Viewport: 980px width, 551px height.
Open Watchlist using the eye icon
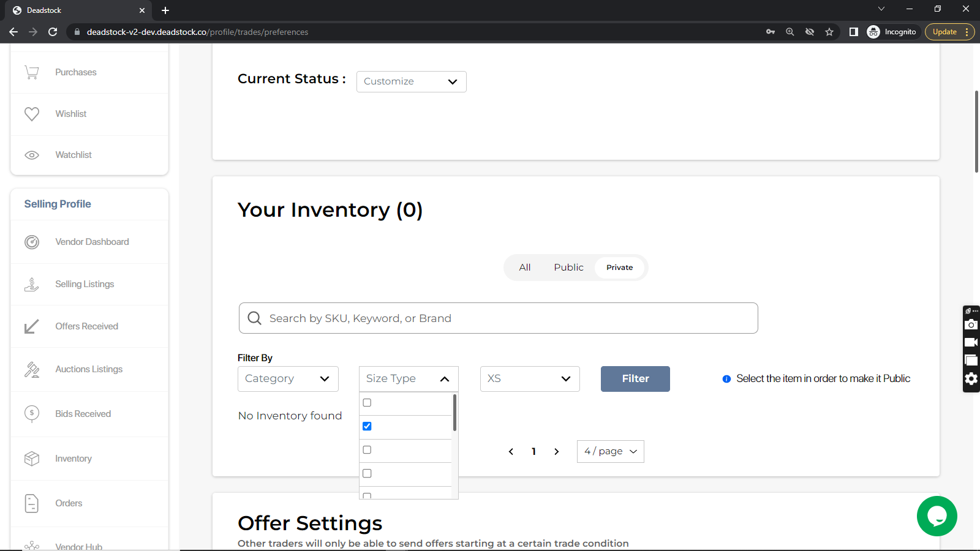point(32,154)
